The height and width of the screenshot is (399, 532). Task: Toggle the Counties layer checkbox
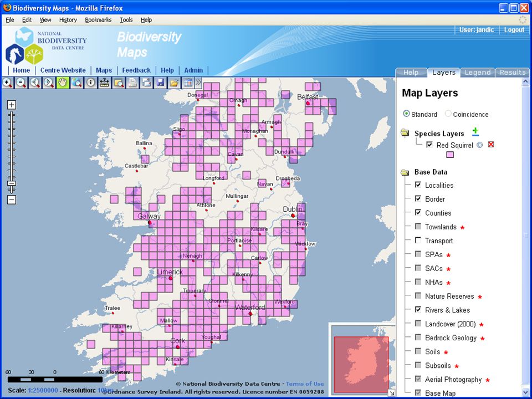coord(418,212)
